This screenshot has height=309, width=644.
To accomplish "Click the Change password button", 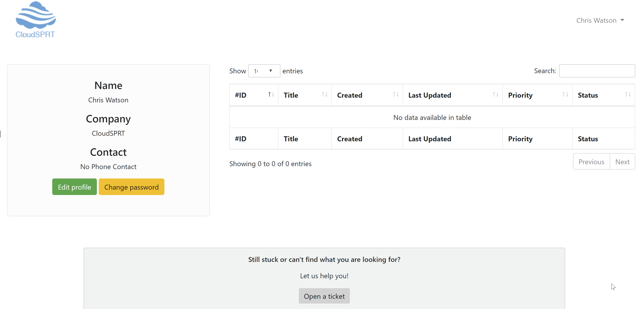I will (131, 187).
